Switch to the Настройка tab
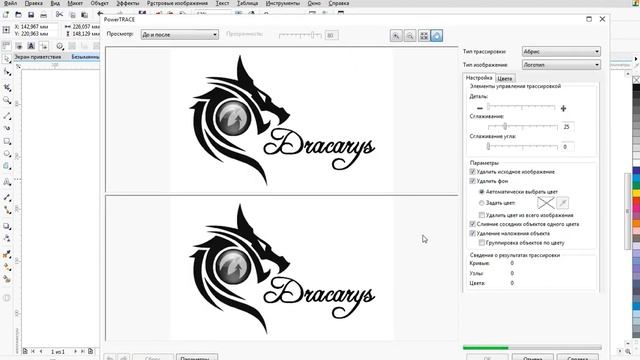This screenshot has height=360, width=640. 479,78
